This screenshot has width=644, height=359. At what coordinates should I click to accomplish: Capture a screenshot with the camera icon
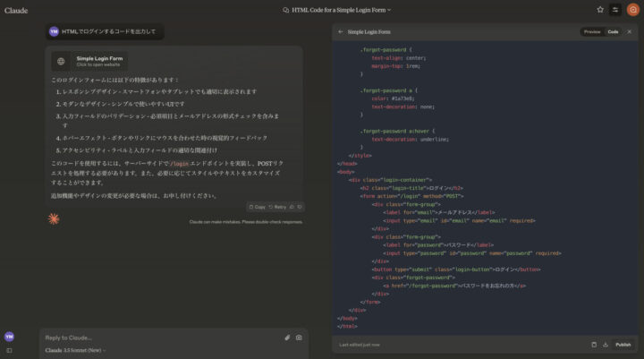(299, 338)
